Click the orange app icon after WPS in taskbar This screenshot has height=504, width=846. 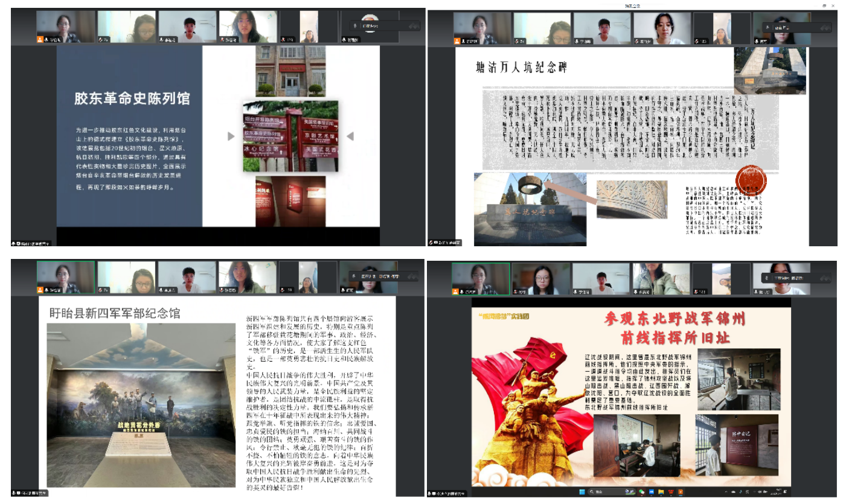tap(681, 492)
